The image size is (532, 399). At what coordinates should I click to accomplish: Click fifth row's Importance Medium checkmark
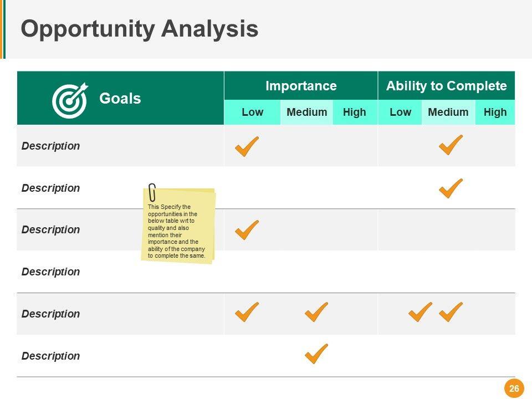click(316, 312)
